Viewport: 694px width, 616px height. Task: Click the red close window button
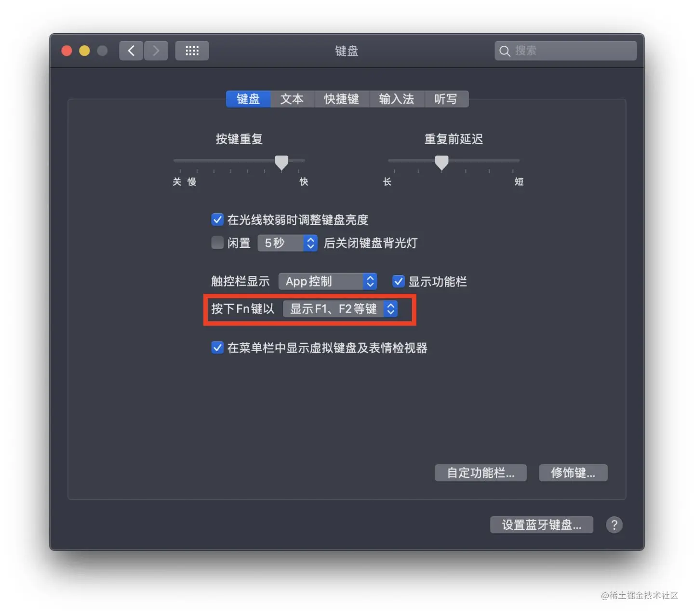click(x=67, y=51)
